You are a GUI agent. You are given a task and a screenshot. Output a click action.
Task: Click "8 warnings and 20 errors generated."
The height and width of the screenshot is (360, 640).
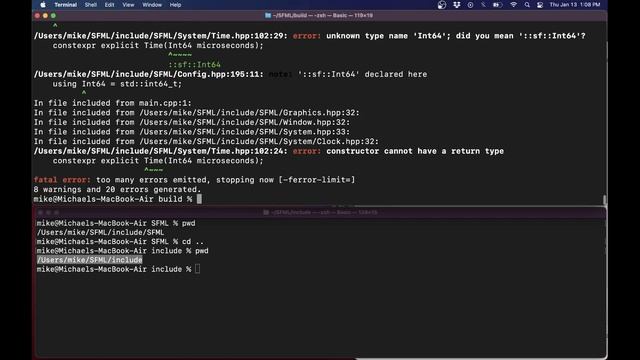pos(118,189)
